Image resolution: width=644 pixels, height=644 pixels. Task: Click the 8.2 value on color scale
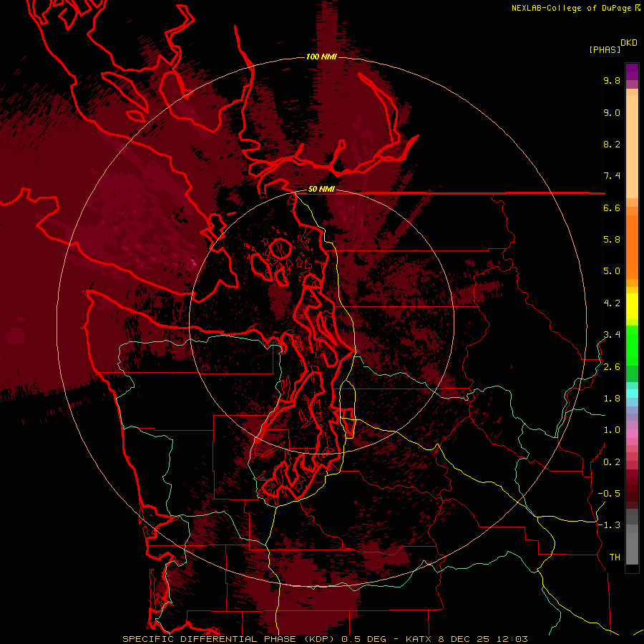pos(612,144)
